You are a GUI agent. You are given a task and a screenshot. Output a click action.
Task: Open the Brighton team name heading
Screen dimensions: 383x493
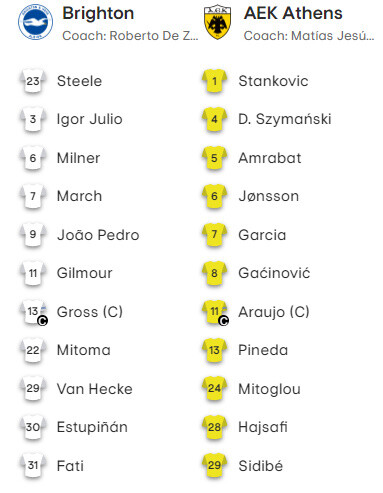(x=98, y=13)
